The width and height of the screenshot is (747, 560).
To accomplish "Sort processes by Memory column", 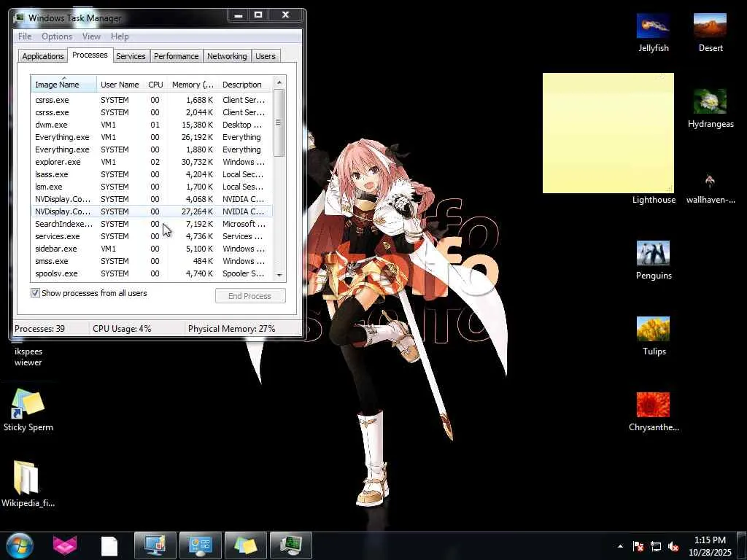I will point(193,85).
